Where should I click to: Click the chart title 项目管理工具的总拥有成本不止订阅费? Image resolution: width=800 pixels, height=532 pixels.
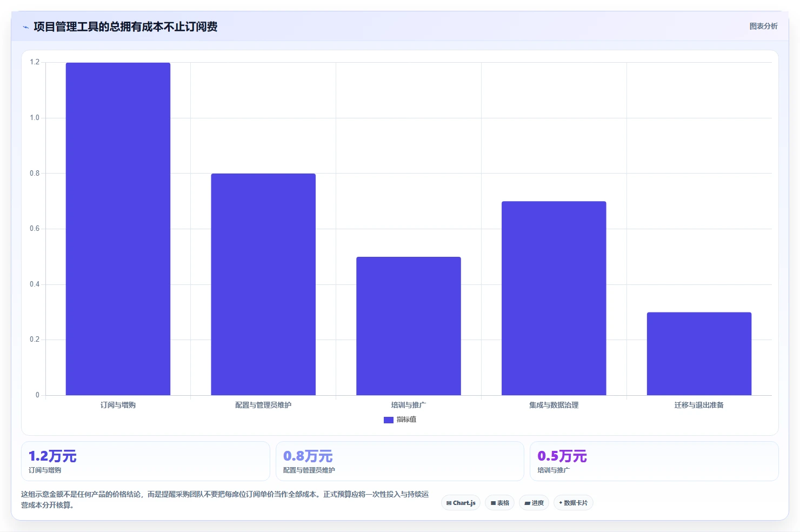(125, 27)
